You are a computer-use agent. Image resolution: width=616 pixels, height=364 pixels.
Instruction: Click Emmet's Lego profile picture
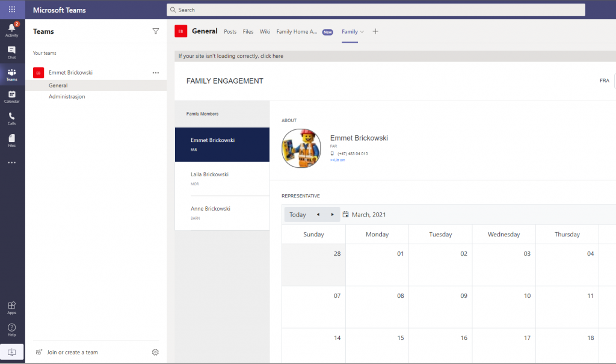301,148
